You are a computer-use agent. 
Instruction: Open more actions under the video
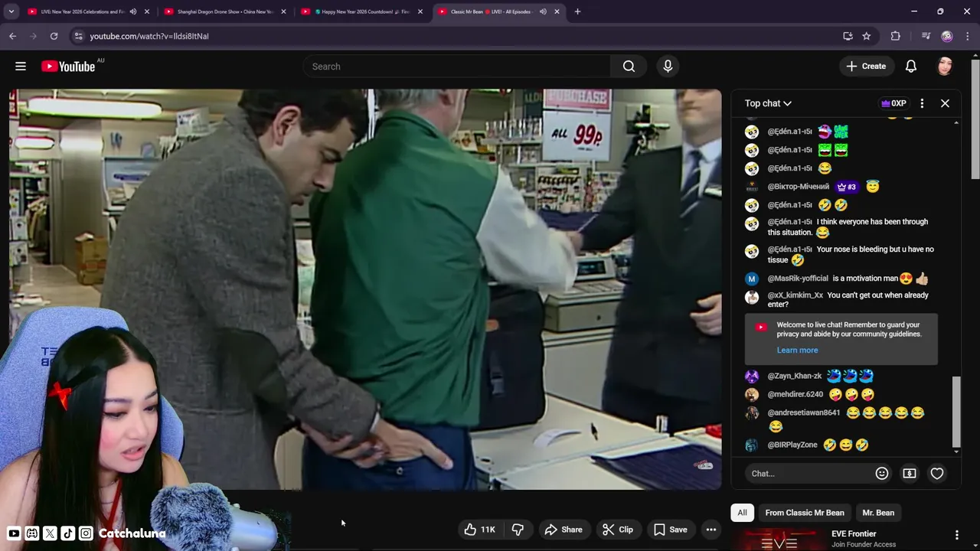[710, 530]
